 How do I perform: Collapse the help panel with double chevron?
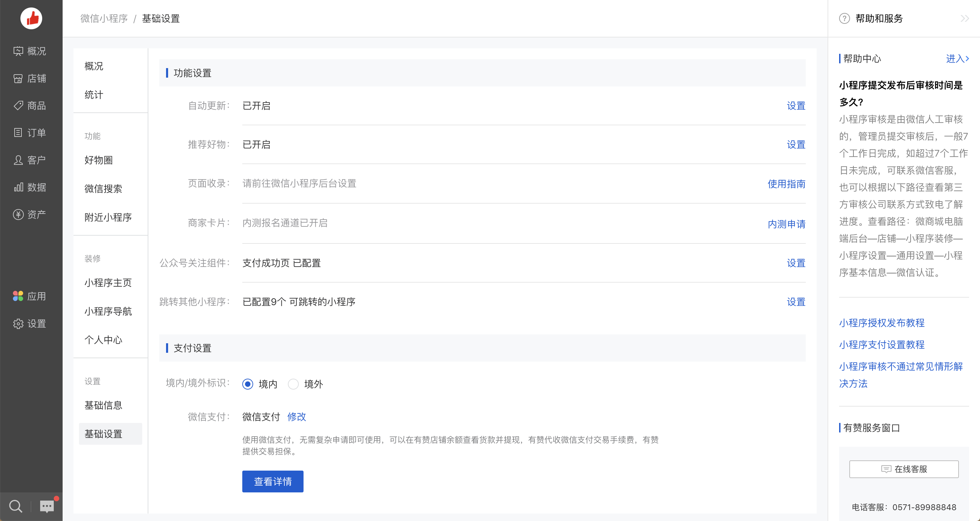[x=964, y=18]
